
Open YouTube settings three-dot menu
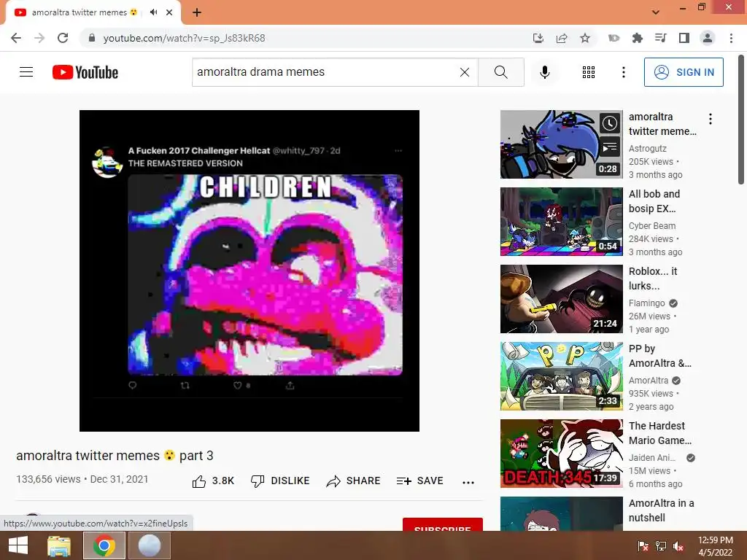[623, 72]
